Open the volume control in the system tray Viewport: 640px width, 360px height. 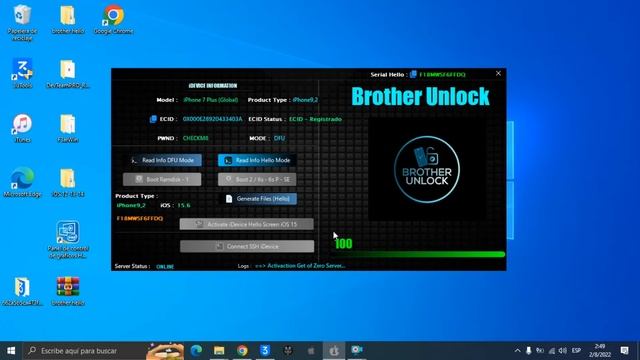(563, 351)
